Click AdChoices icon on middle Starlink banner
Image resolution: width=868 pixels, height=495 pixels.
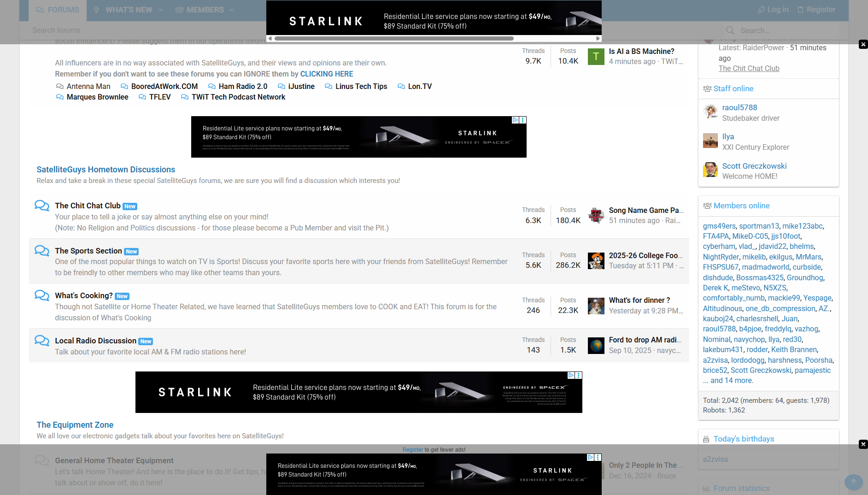[516, 120]
